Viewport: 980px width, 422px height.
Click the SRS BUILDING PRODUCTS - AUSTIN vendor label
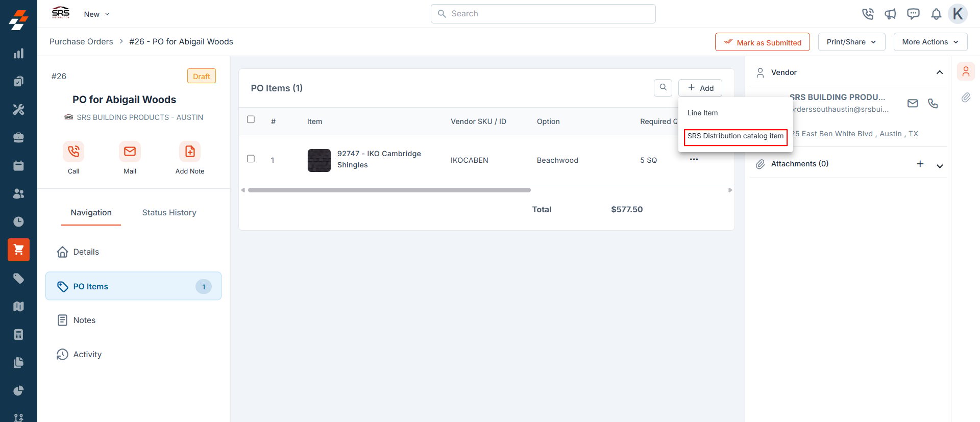coord(140,117)
